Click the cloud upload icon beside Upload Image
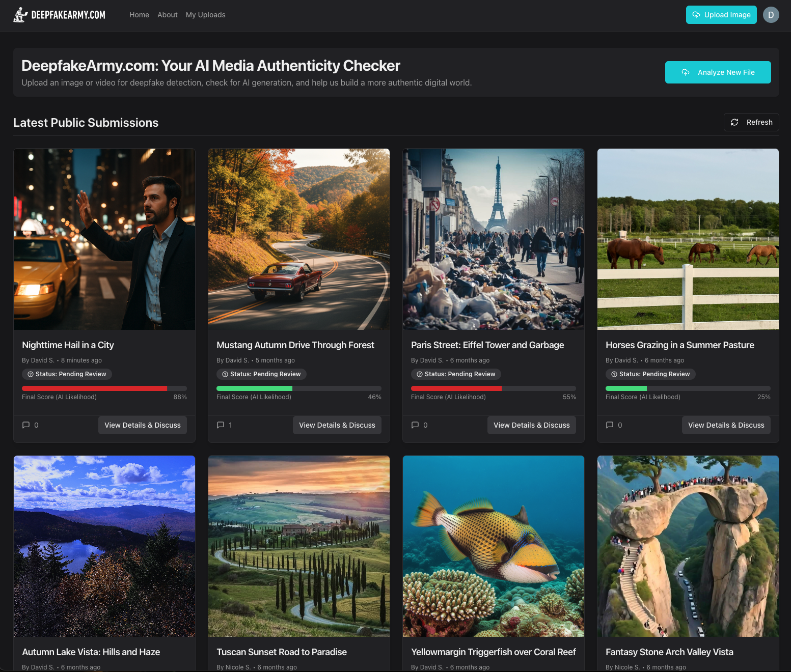The height and width of the screenshot is (672, 791). coord(695,15)
